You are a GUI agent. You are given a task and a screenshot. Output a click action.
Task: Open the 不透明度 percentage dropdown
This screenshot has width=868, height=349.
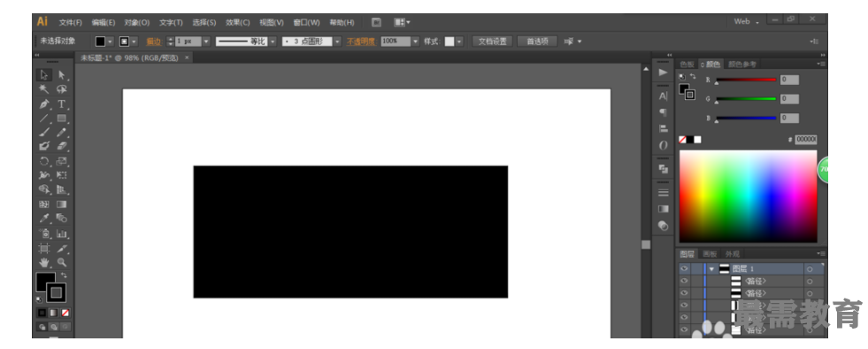(x=416, y=42)
